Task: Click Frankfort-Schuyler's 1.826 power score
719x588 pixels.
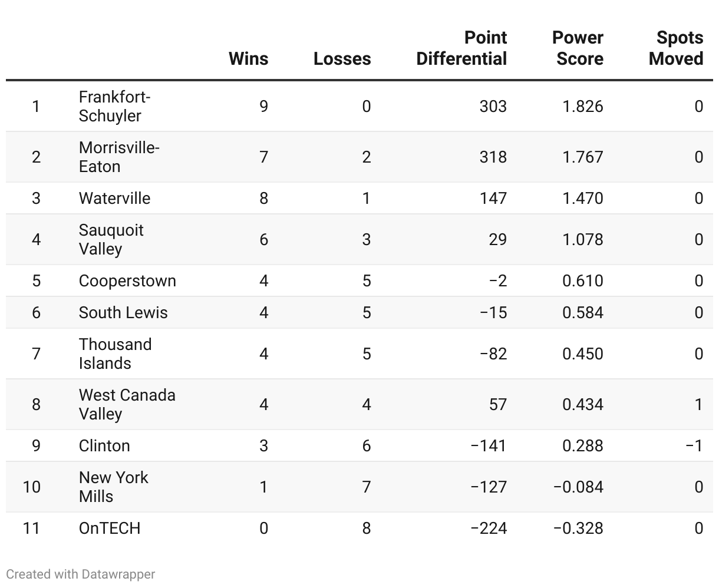Action: (582, 106)
